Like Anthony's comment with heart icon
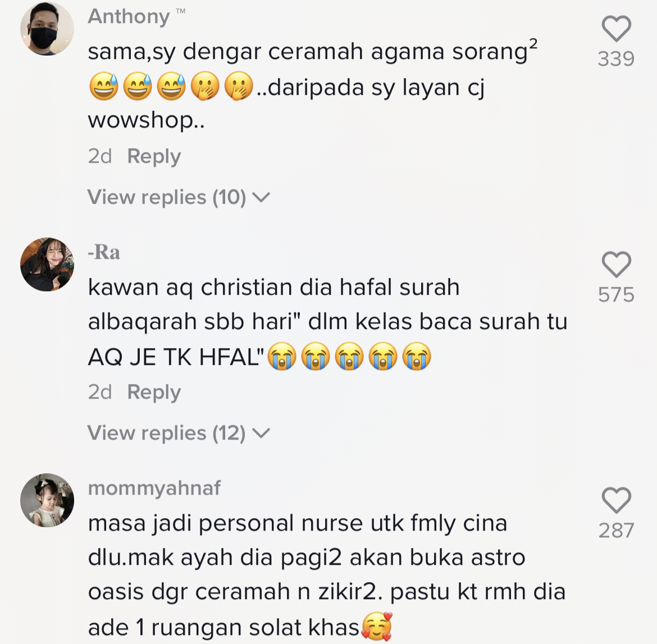The height and width of the screenshot is (644, 657). coord(617,29)
